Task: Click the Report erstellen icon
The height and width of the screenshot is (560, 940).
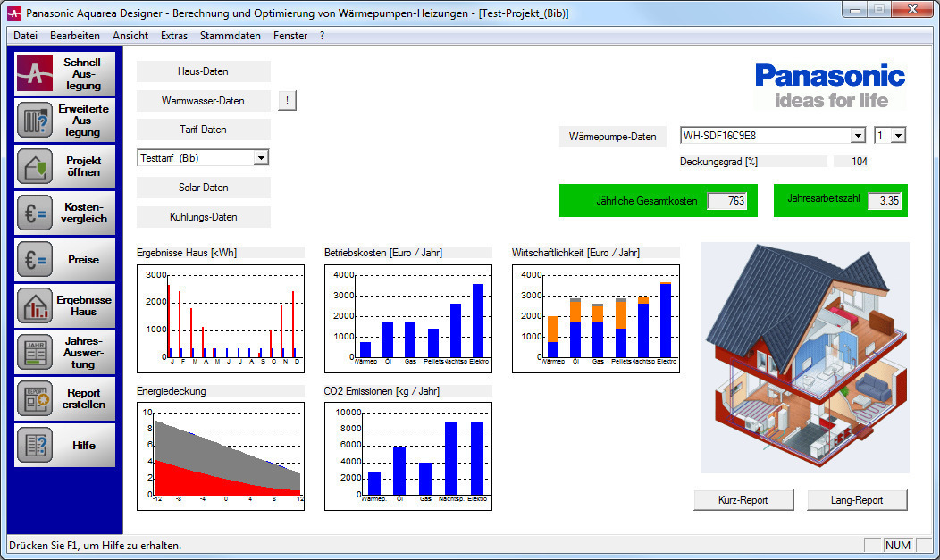Action: [34, 399]
